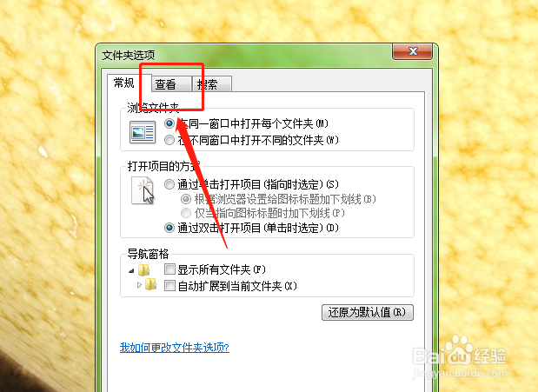The image size is (538, 392).
Task: Close the 文件夹选项 dialog
Action: click(413, 51)
